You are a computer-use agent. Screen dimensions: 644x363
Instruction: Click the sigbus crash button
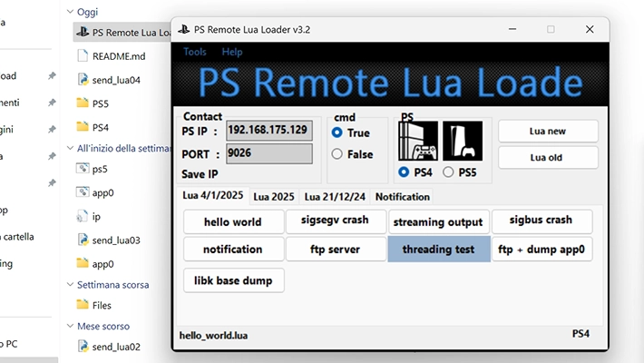tap(542, 221)
